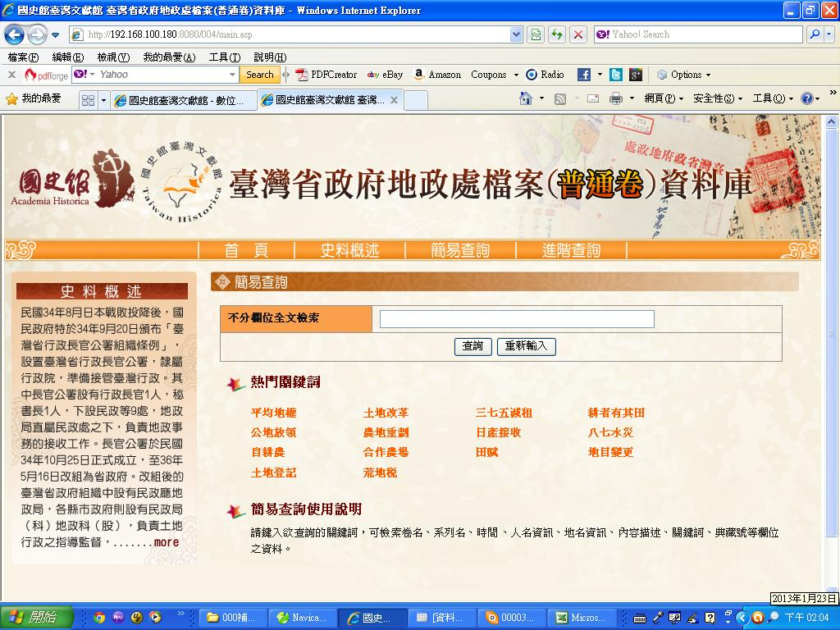Click the Facebook share icon
This screenshot has width=840, height=630.
click(584, 75)
